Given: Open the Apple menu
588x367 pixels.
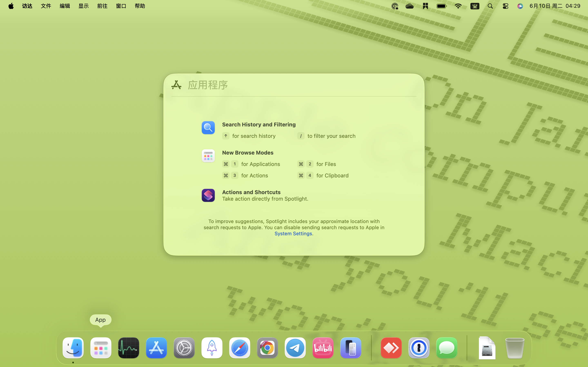Looking at the screenshot, I should coord(11,6).
